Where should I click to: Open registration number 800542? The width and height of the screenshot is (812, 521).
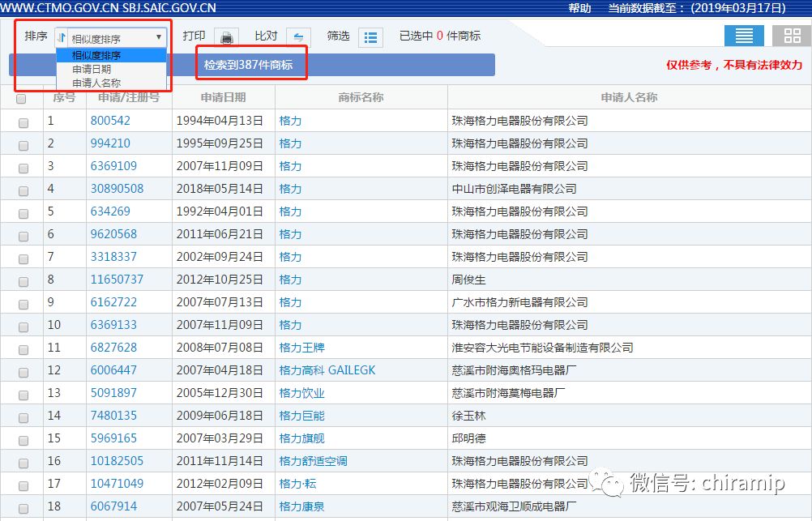(x=110, y=121)
